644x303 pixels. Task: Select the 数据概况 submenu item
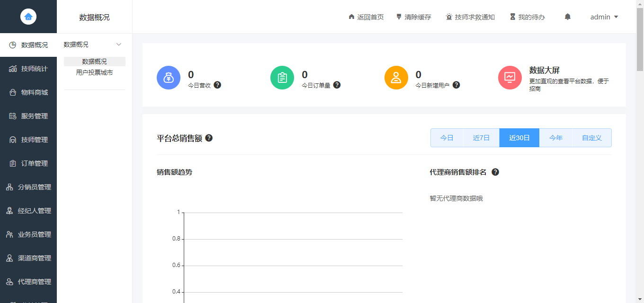(x=95, y=62)
